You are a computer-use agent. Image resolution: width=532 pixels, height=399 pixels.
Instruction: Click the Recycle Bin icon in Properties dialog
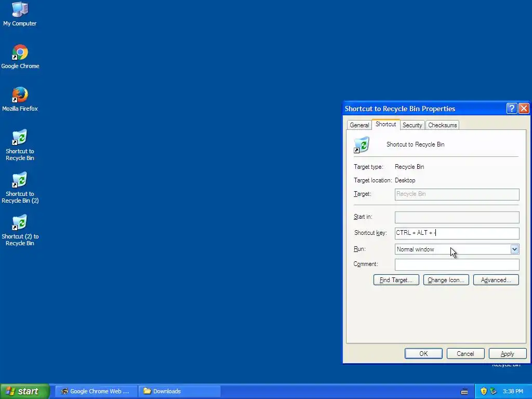pyautogui.click(x=362, y=144)
